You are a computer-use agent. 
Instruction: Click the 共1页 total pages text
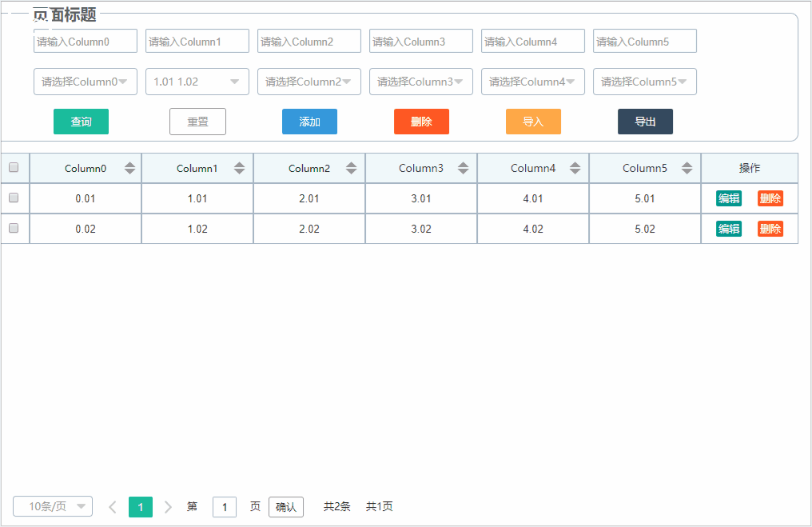click(x=380, y=506)
